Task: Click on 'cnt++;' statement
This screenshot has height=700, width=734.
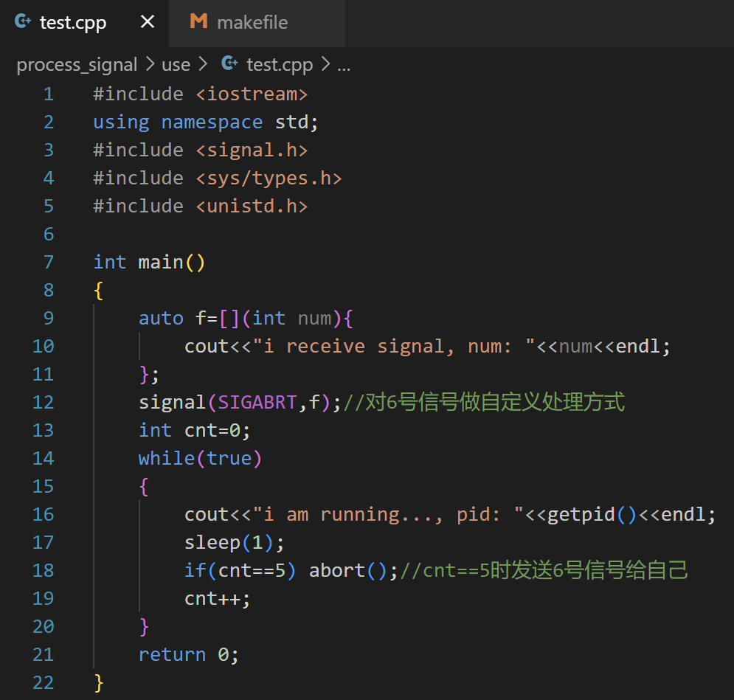Action: tap(217, 599)
